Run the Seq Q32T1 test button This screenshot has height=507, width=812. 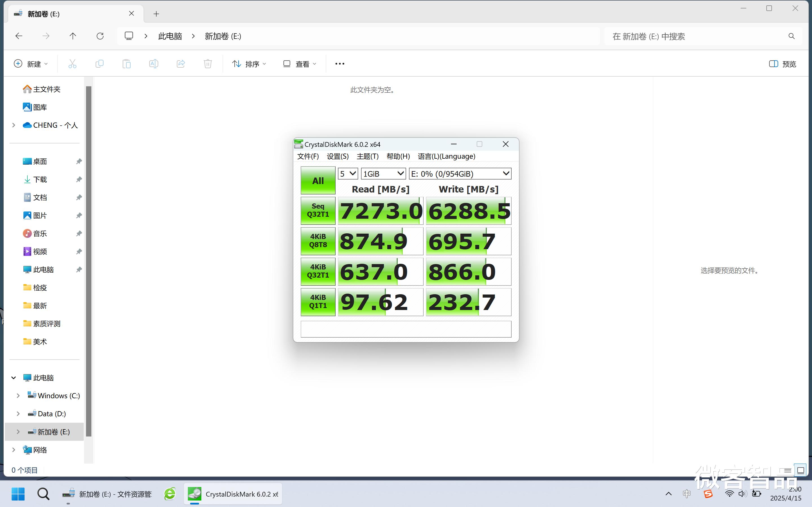coord(318,211)
